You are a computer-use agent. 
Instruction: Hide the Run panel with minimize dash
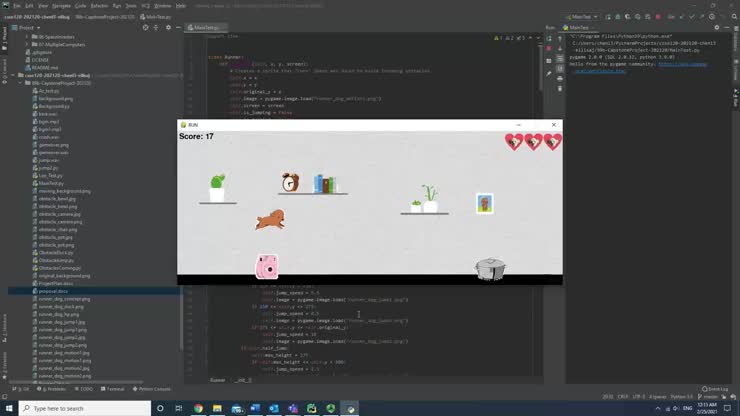(727, 27)
